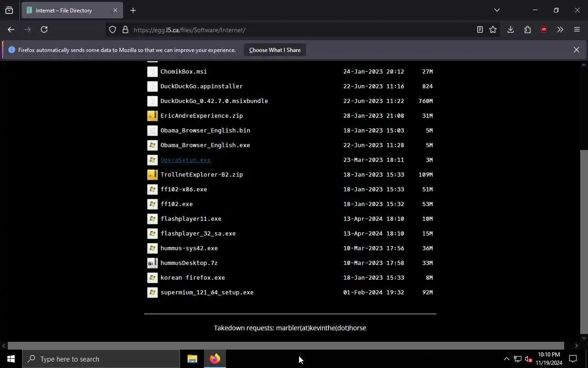Download hummus-sys42.exe
The width and height of the screenshot is (588, 368).
tap(189, 248)
